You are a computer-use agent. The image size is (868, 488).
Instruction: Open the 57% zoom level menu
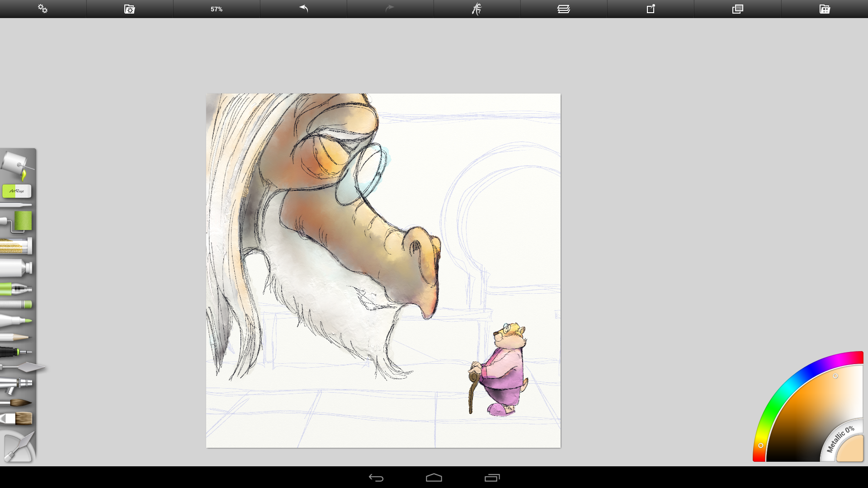pyautogui.click(x=217, y=9)
